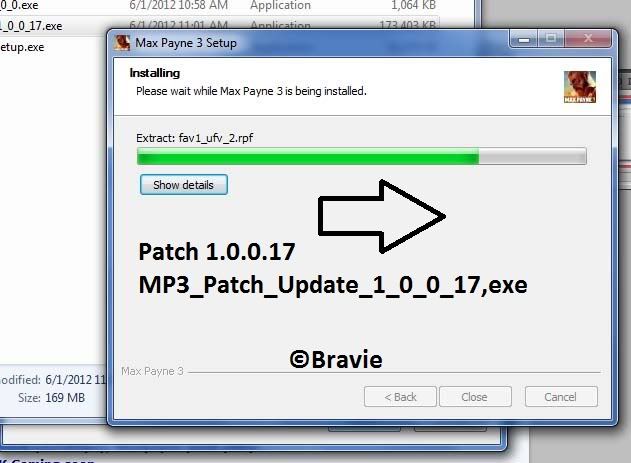Click the Size: 169 MB detail
The image size is (631, 463).
(x=51, y=398)
